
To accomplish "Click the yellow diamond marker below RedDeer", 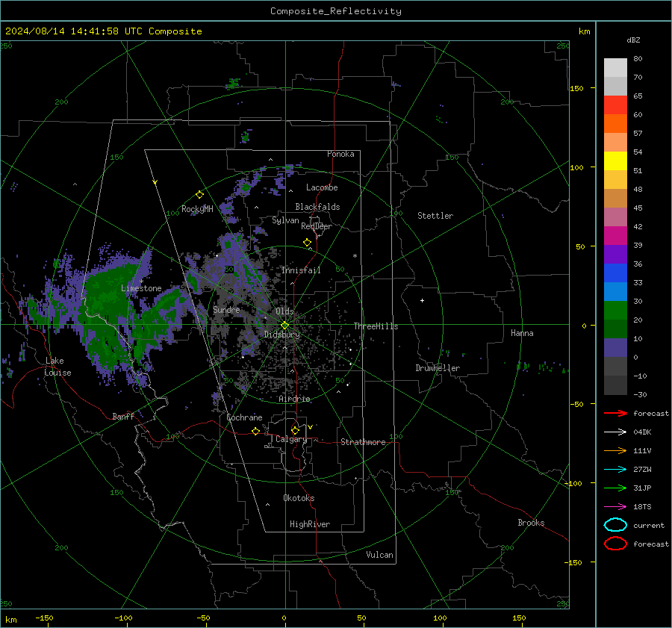I will click(x=307, y=243).
